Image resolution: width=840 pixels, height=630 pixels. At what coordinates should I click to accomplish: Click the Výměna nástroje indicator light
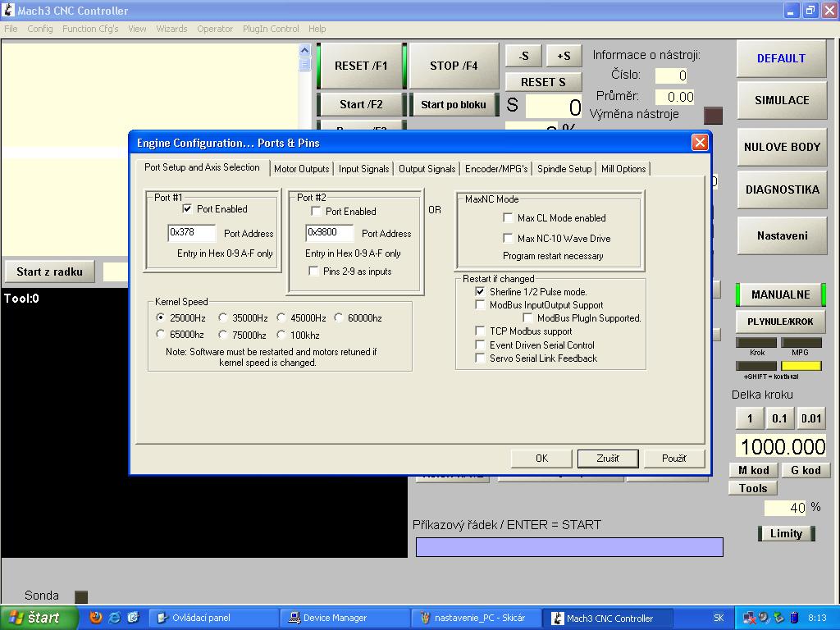713,115
